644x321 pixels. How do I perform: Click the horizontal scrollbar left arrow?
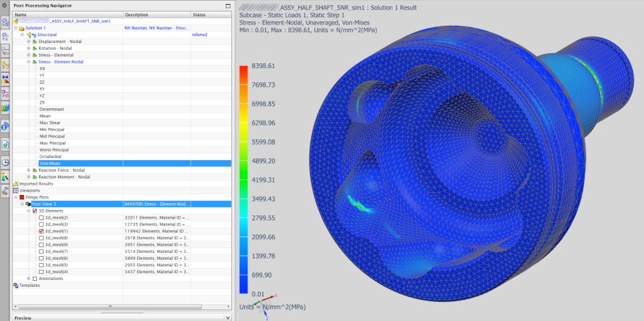pos(16,307)
